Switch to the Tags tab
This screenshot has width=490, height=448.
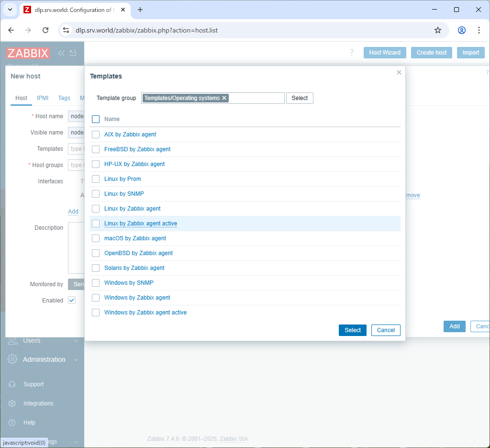(64, 98)
